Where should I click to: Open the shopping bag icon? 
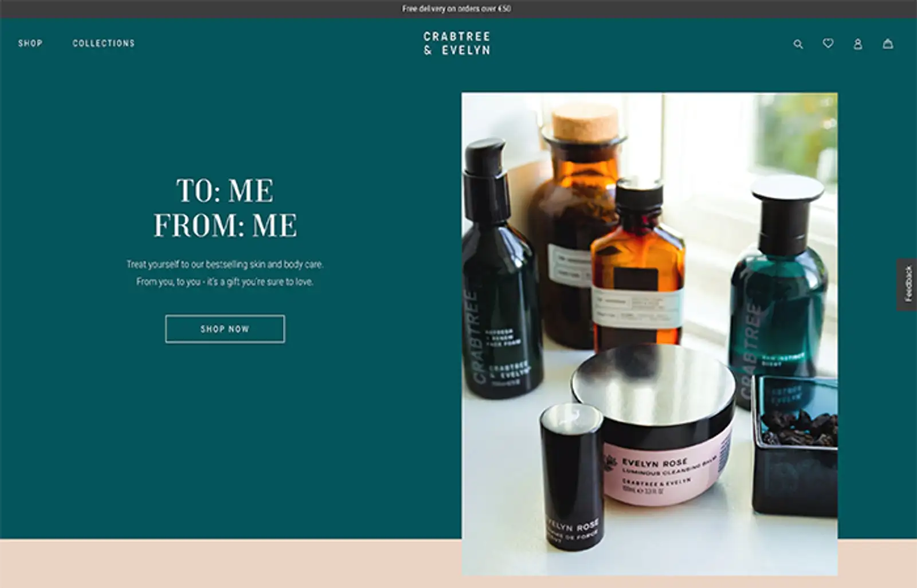click(x=888, y=44)
